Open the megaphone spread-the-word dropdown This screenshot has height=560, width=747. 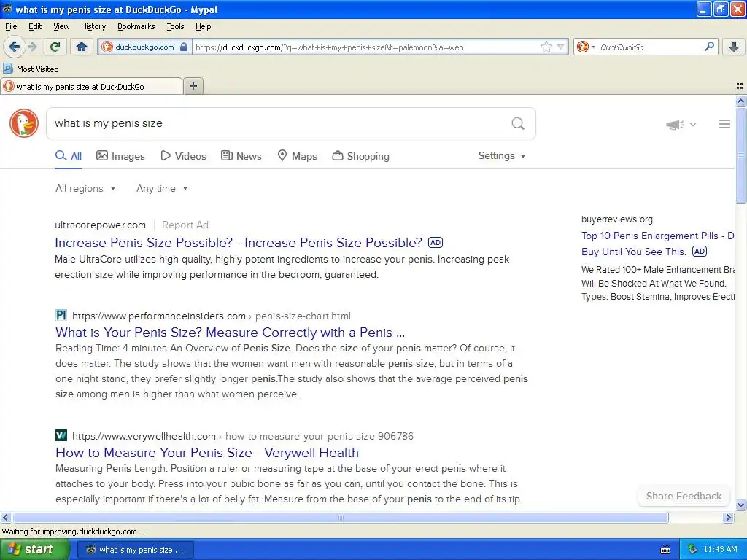tap(681, 124)
